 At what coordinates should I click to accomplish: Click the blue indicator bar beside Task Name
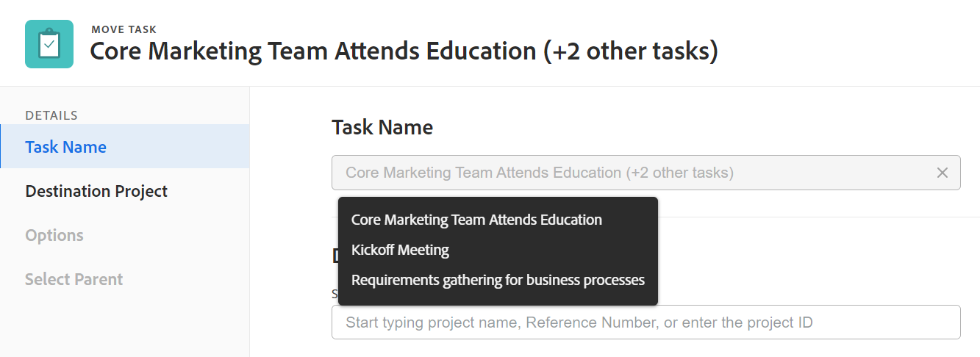tap(1, 147)
